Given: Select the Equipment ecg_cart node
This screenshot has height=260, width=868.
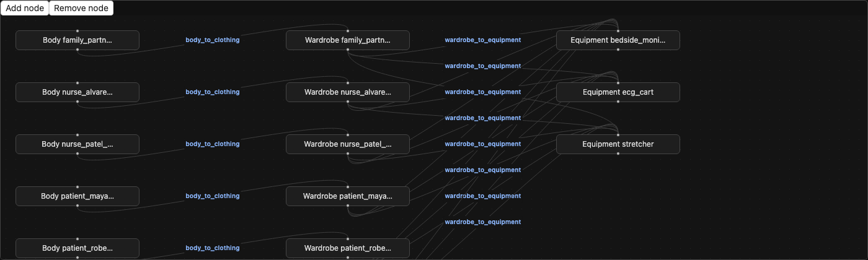Looking at the screenshot, I should pyautogui.click(x=618, y=92).
